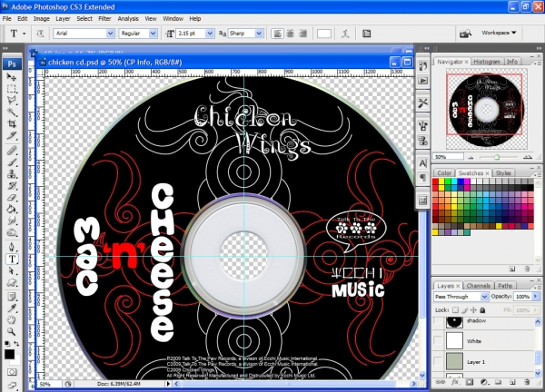Swap foreground and background colors

click(x=16, y=343)
